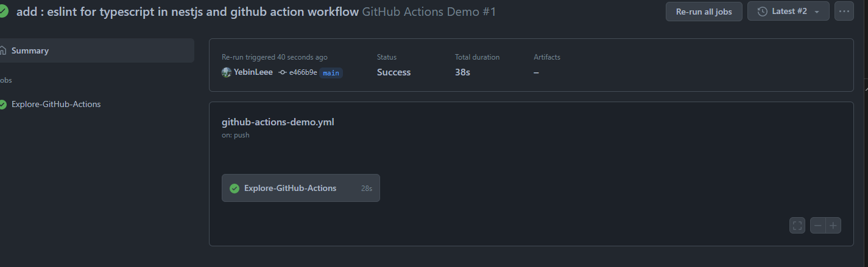Click the success check icon in the job card

[235, 189]
